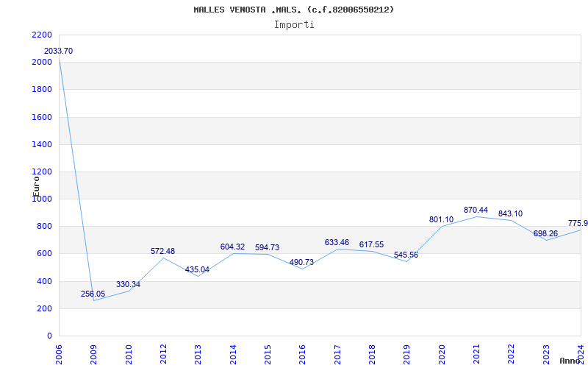Click the 435.04 data label
588x368 pixels.
tap(197, 269)
